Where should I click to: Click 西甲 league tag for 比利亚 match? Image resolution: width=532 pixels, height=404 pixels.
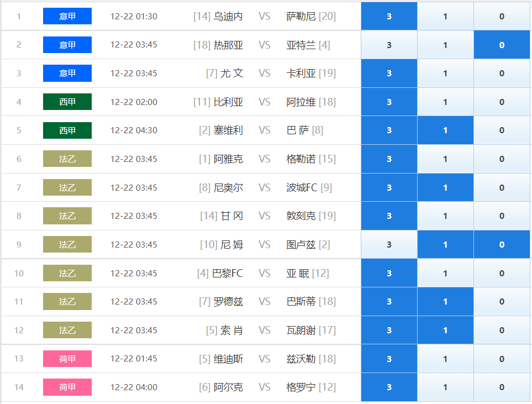pos(67,102)
